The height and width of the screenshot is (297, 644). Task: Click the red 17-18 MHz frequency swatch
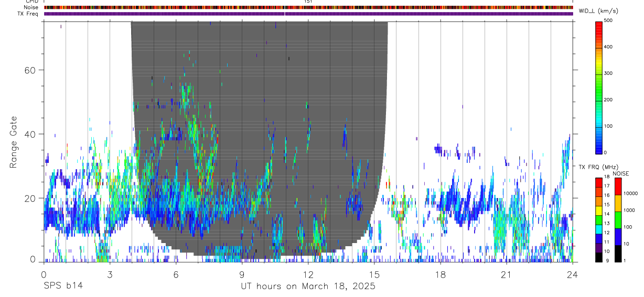(598, 182)
